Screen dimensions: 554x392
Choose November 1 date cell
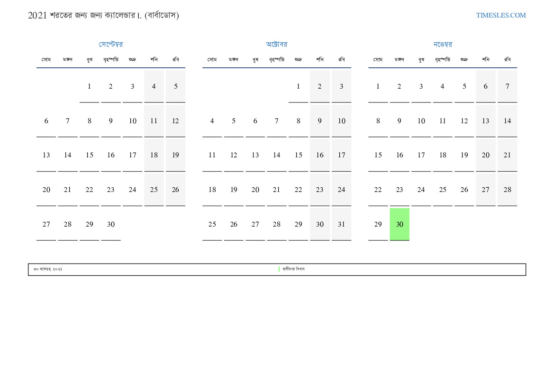(x=378, y=86)
